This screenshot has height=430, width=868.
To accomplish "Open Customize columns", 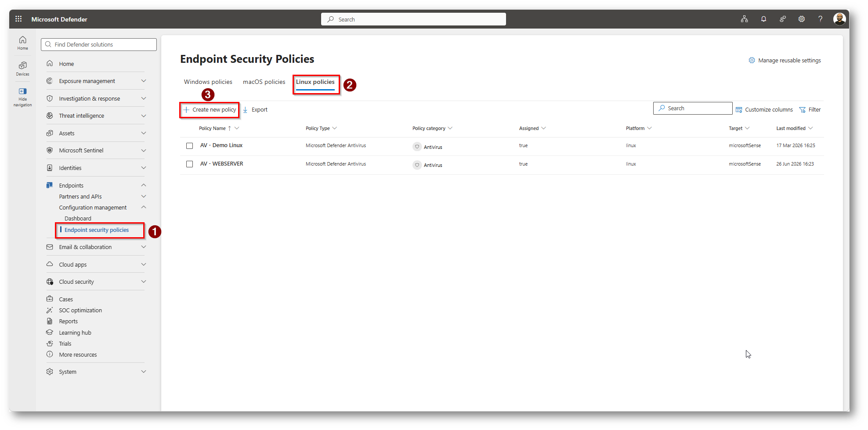I will 764,109.
